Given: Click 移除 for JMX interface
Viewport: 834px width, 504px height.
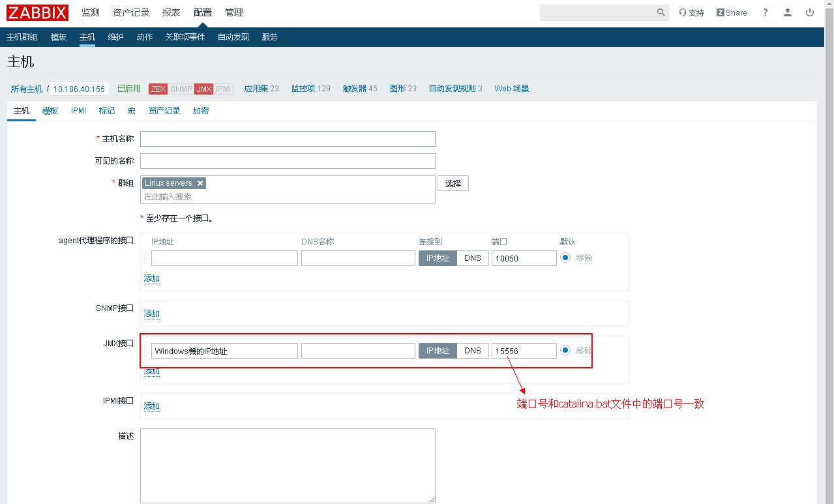Looking at the screenshot, I should pos(584,351).
